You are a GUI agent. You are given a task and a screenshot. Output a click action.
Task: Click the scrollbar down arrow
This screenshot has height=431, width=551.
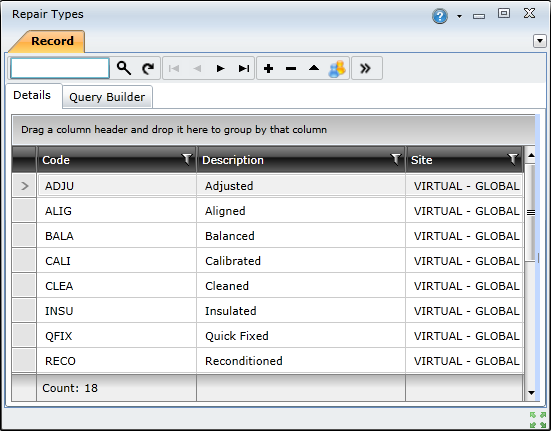coord(531,393)
